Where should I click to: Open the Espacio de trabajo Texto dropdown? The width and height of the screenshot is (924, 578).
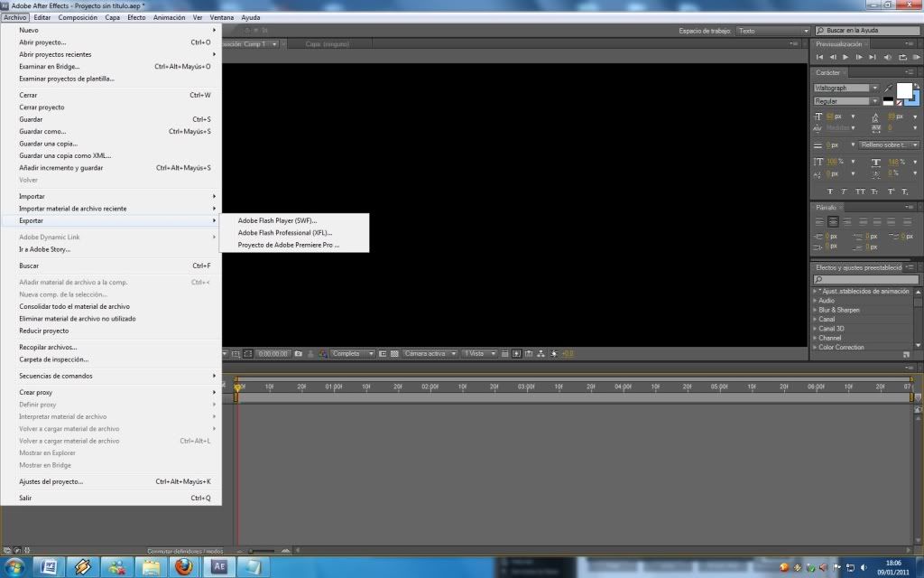pyautogui.click(x=773, y=31)
